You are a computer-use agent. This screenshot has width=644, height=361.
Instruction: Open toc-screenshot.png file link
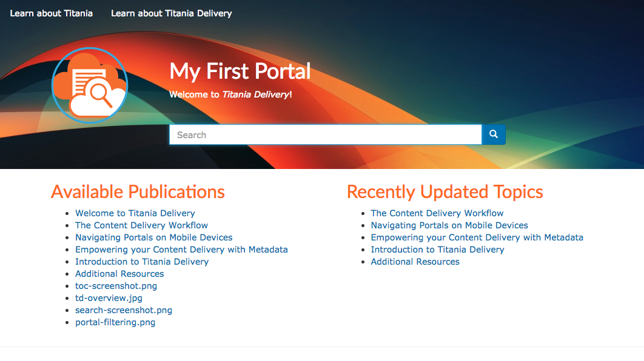click(x=116, y=286)
